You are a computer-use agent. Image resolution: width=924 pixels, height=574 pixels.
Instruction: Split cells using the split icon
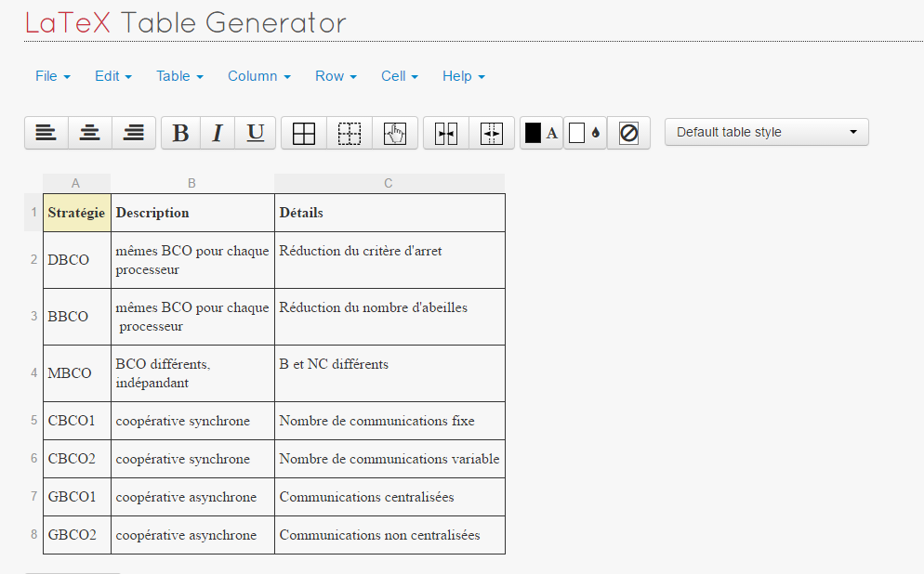[491, 132]
